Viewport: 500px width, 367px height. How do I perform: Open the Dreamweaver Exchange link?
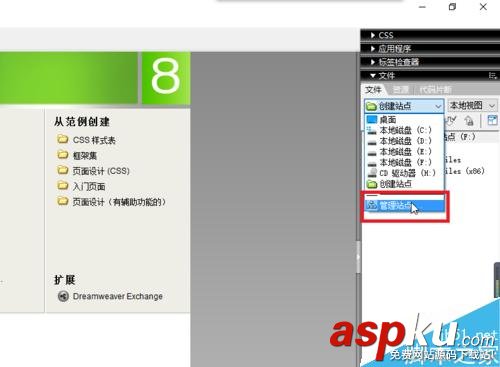pyautogui.click(x=110, y=296)
